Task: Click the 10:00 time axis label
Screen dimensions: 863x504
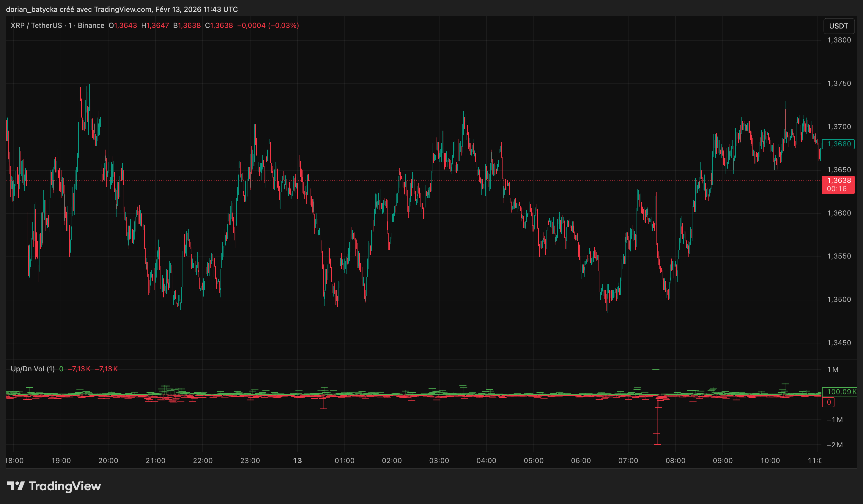Action: [x=770, y=461]
